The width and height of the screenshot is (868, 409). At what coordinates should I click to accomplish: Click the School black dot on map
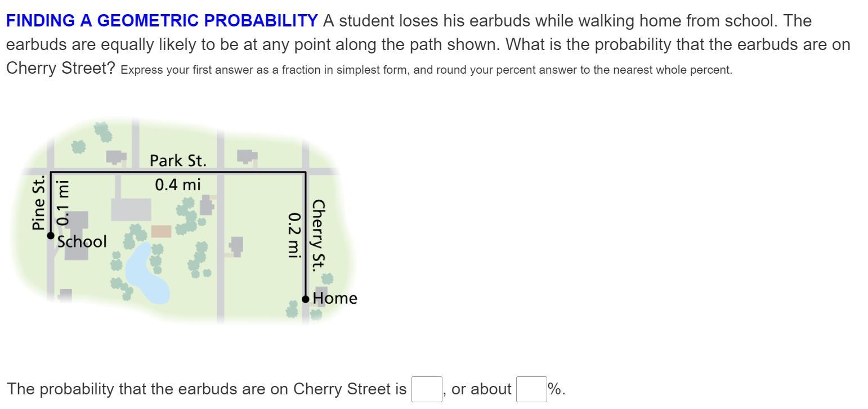click(51, 236)
